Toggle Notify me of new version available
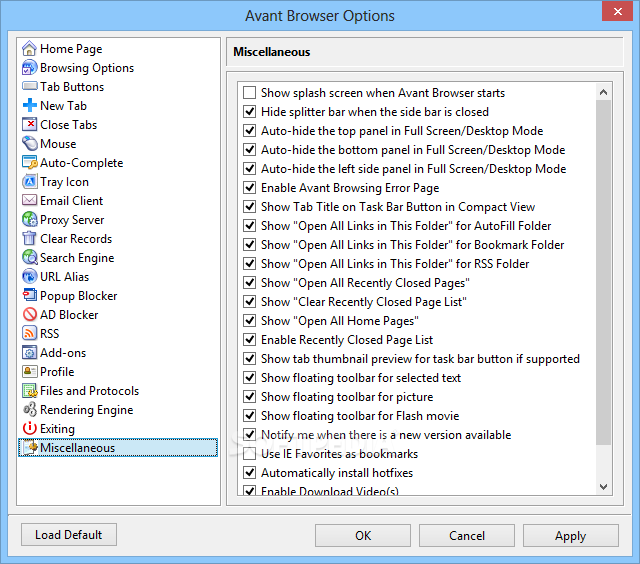The height and width of the screenshot is (564, 640). 249,434
